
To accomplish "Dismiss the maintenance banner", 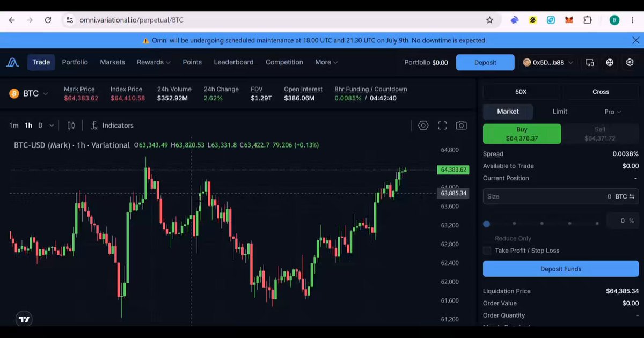I will [x=636, y=40].
